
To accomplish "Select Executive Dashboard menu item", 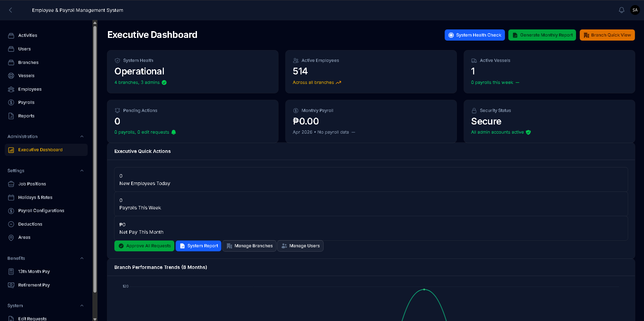I will 46,150.
